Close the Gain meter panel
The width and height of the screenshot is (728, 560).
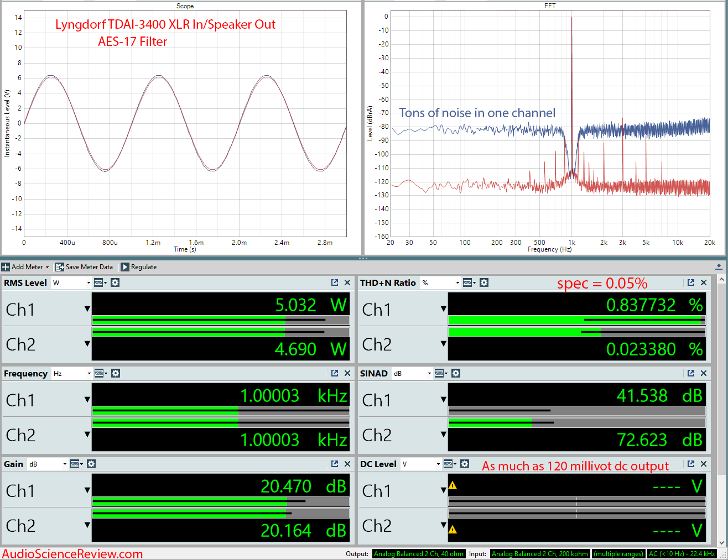347,464
